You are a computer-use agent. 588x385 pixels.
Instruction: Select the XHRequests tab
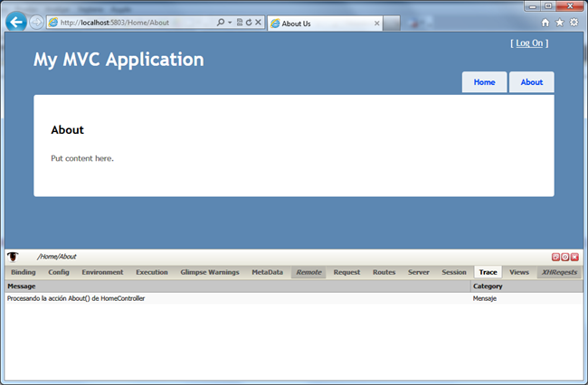(559, 272)
